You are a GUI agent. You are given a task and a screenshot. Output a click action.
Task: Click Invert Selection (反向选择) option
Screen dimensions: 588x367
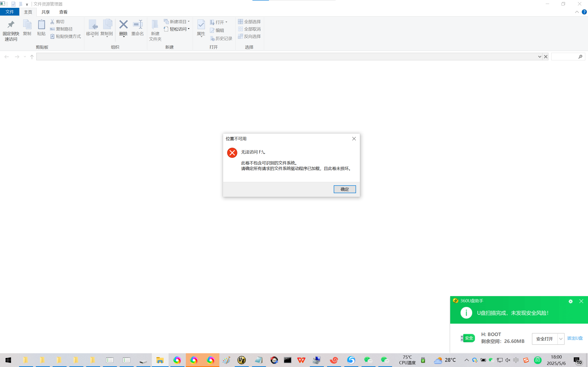tap(249, 36)
